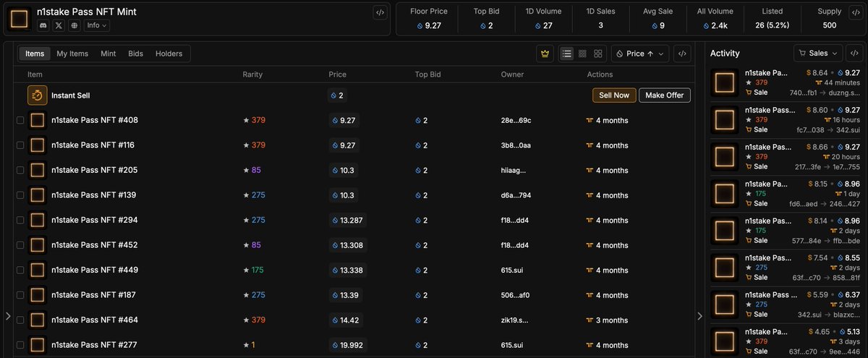Viewport: 868px width, 358px height.
Task: Sort by the Top Bid column header
Action: 427,74
